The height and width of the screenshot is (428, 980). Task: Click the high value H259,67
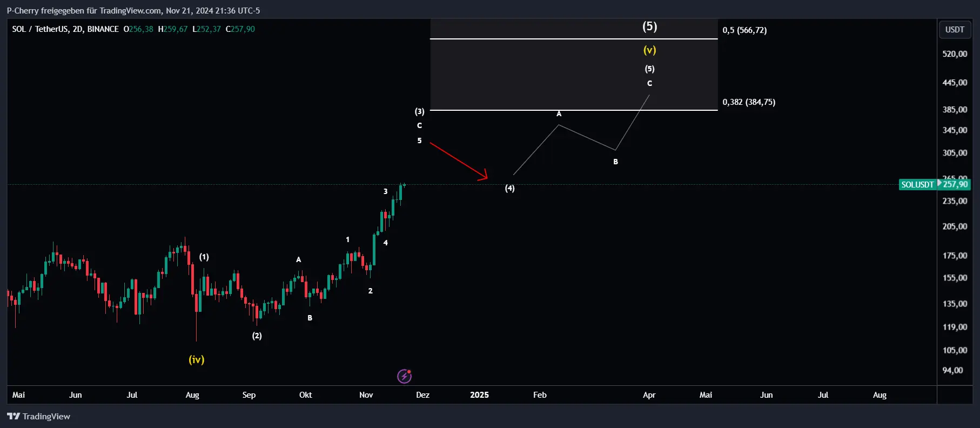[x=173, y=29]
